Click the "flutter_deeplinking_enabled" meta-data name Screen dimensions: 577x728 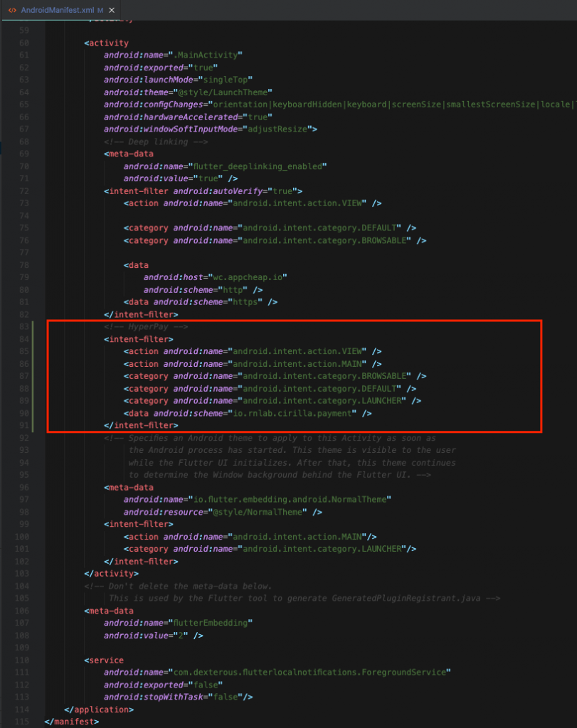pyautogui.click(x=260, y=166)
